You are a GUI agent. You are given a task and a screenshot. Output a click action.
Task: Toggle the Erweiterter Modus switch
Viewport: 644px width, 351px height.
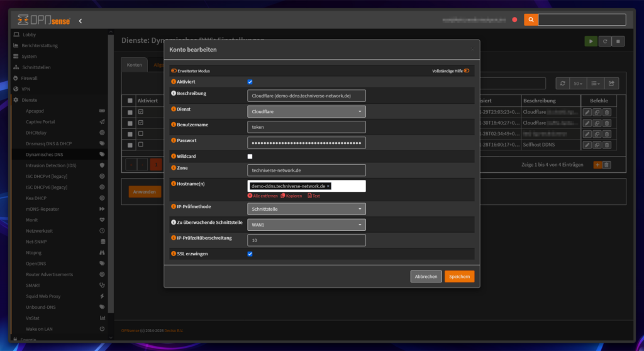tap(174, 70)
